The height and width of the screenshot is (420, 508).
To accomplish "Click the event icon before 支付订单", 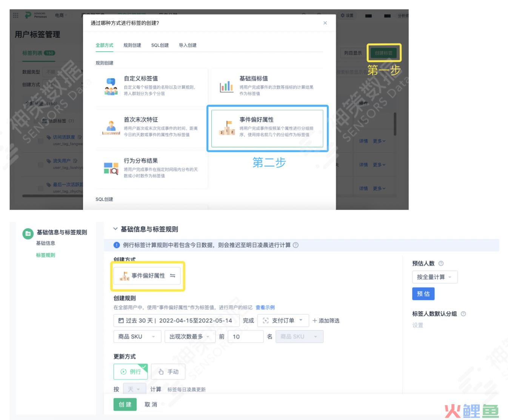I will (266, 321).
